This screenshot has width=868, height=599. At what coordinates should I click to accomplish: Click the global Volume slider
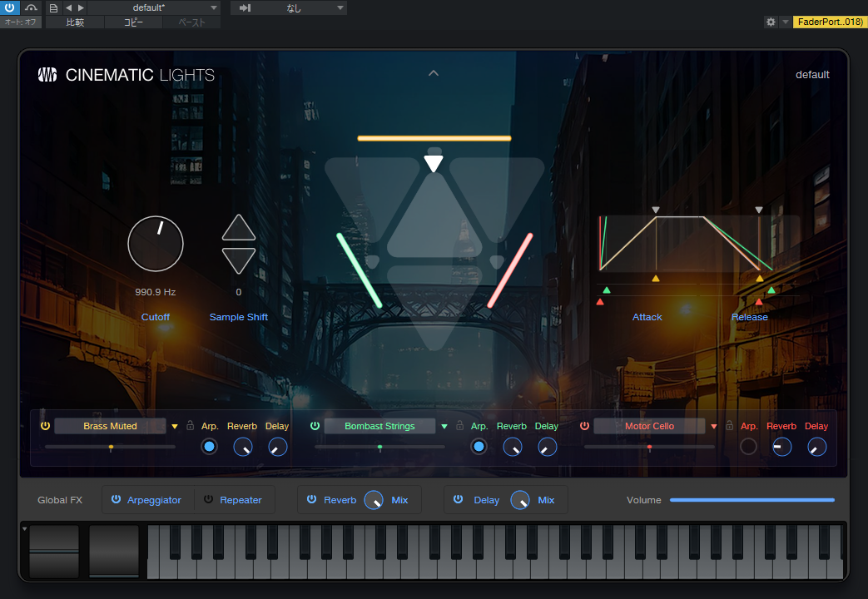pyautogui.click(x=751, y=500)
